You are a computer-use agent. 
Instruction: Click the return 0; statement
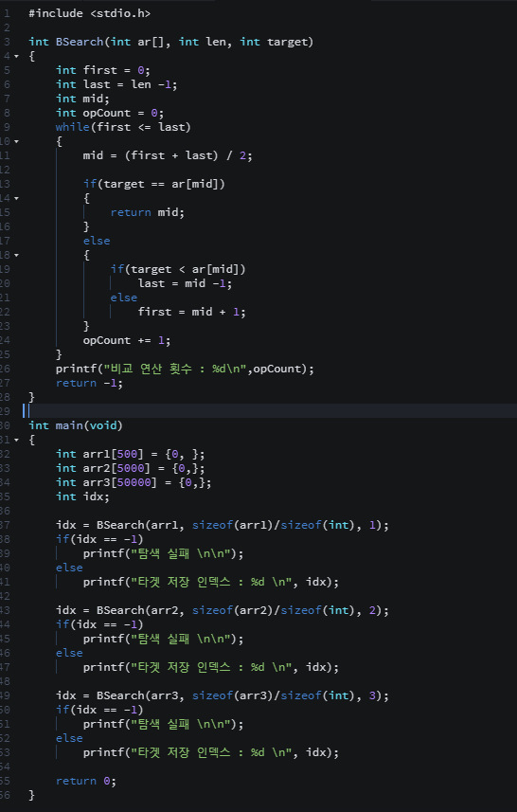point(86,782)
